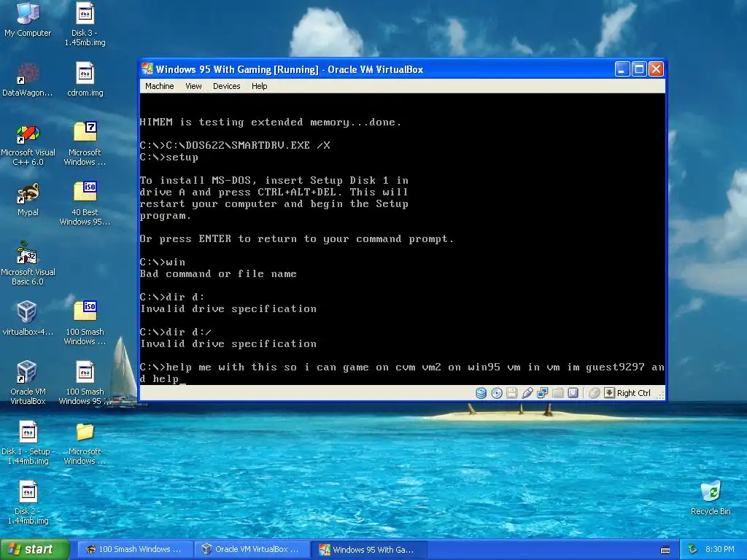The width and height of the screenshot is (747, 560).
Task: Click the hard disk activity indicator in VirtualBox
Action: click(481, 393)
